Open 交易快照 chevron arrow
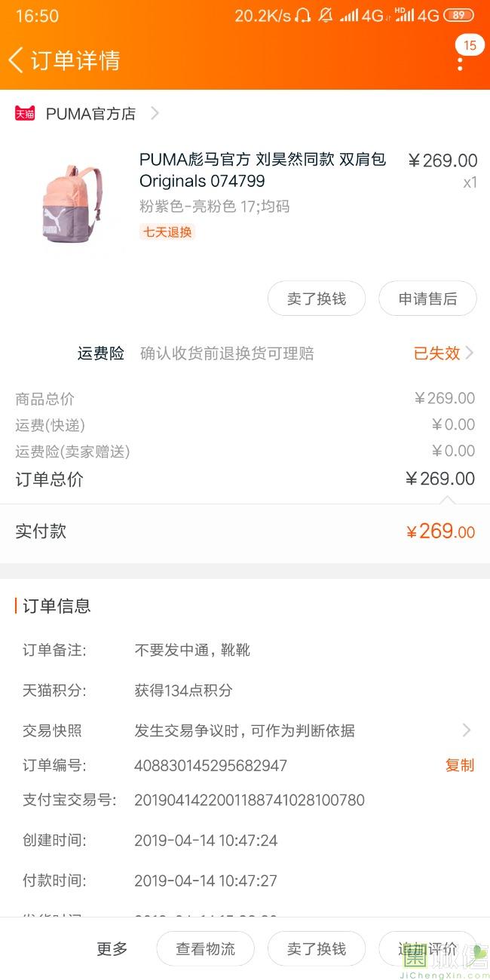This screenshot has width=490, height=980. (467, 730)
